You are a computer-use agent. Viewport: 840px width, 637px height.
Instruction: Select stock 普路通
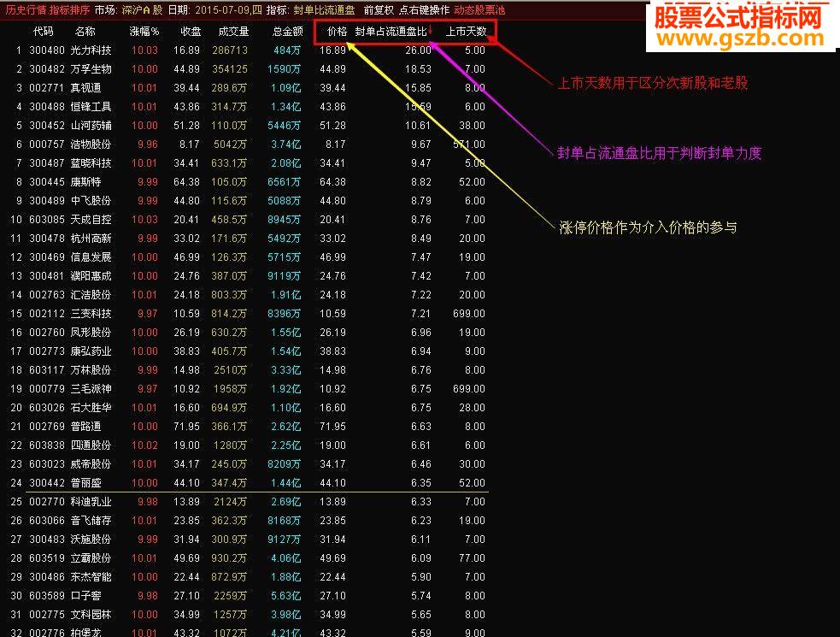pos(85,427)
